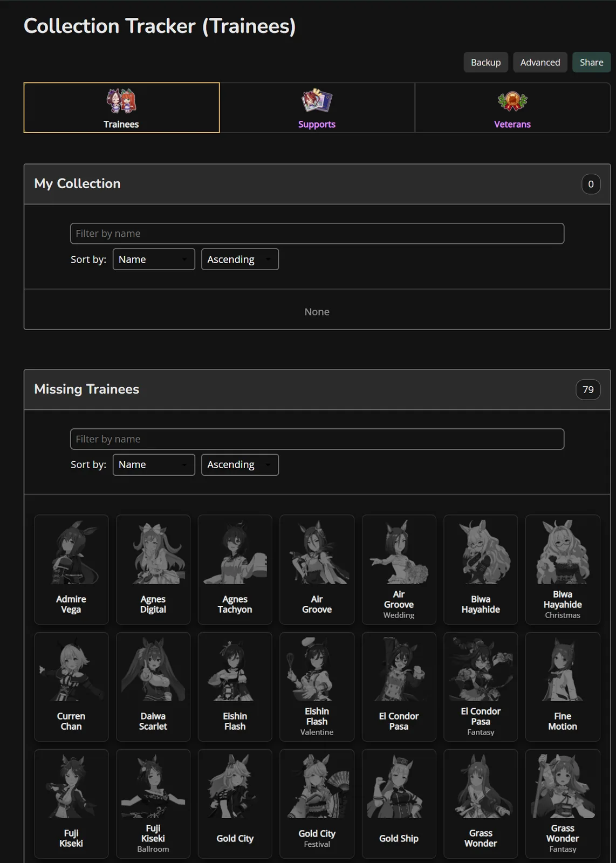The width and height of the screenshot is (616, 863).
Task: Select the Agnes Tachyon trainee card
Action: tap(235, 570)
